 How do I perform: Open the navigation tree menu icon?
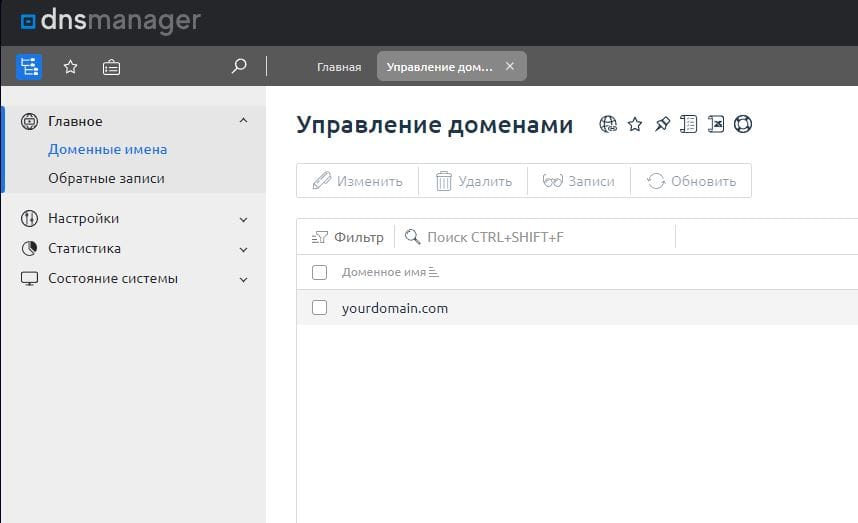[x=29, y=67]
